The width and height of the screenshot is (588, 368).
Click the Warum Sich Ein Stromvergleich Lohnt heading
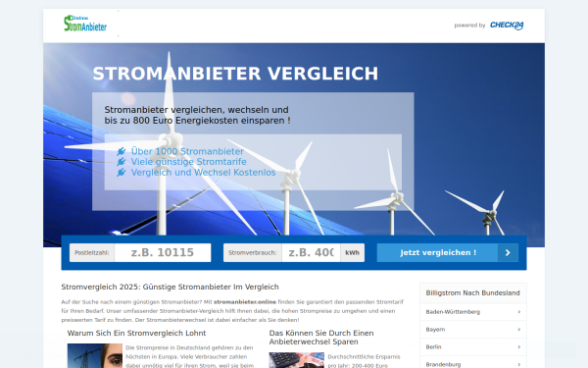point(136,333)
